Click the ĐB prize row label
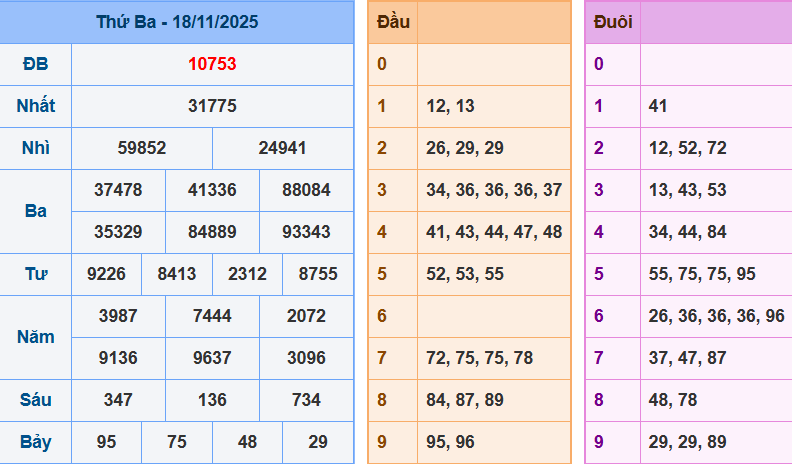The width and height of the screenshot is (792, 464). pos(35,64)
